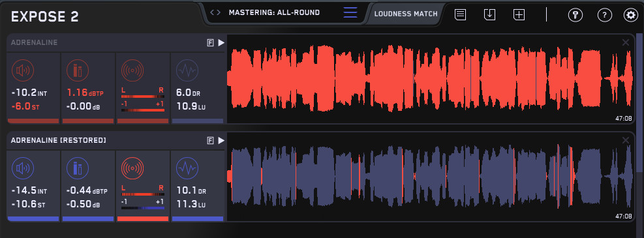Image resolution: width=644 pixels, height=238 pixels.
Task: Select the -0.50 dB peak value
Action: [x=83, y=204]
